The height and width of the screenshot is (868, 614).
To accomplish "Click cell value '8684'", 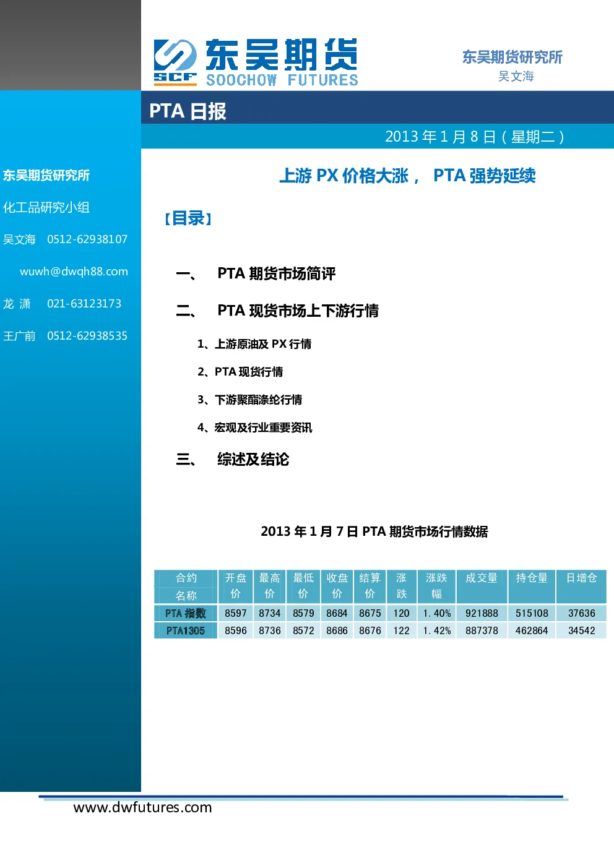I will coord(337,613).
